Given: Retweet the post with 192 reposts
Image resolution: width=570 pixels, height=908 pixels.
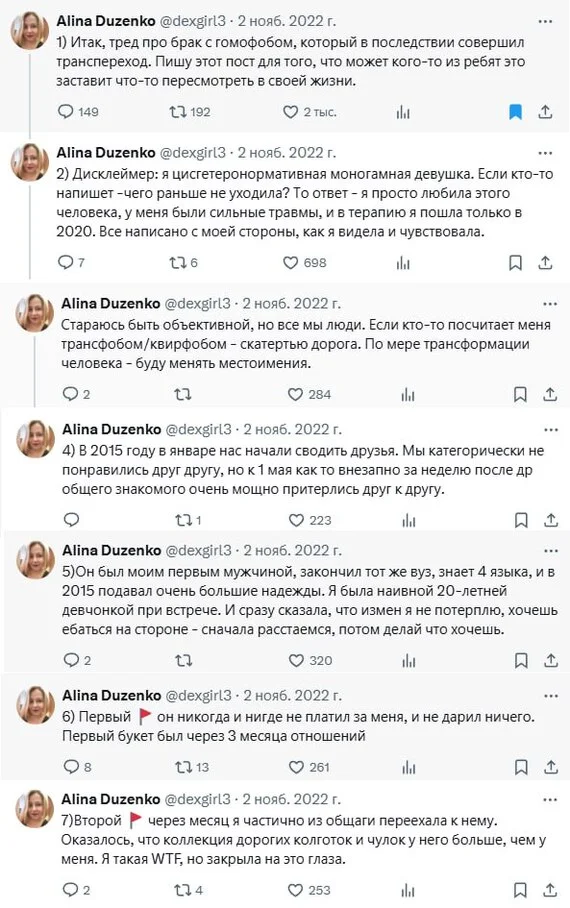Looking at the screenshot, I should click(x=177, y=111).
